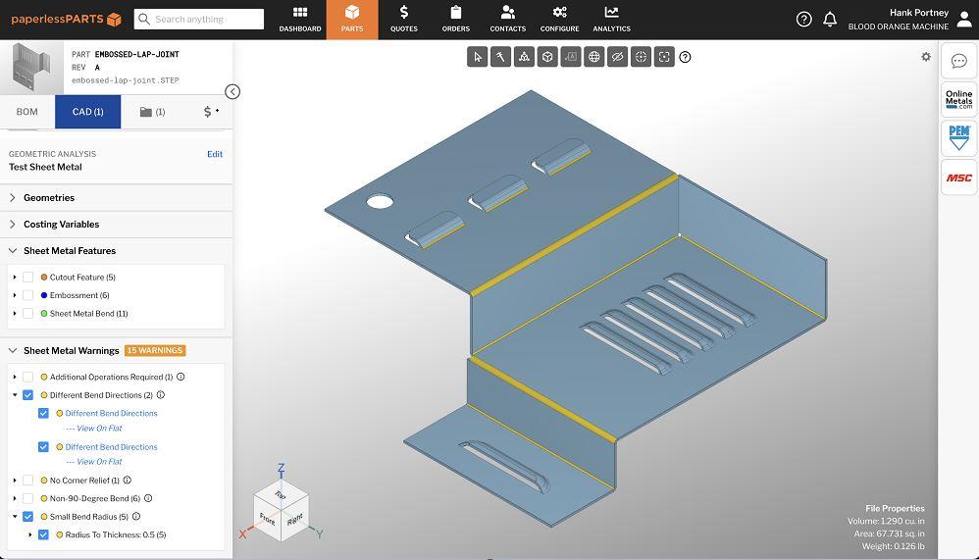Screen dimensions: 979x560
Task: Click the Edit link for Geometric Analysis
Action: coord(215,154)
